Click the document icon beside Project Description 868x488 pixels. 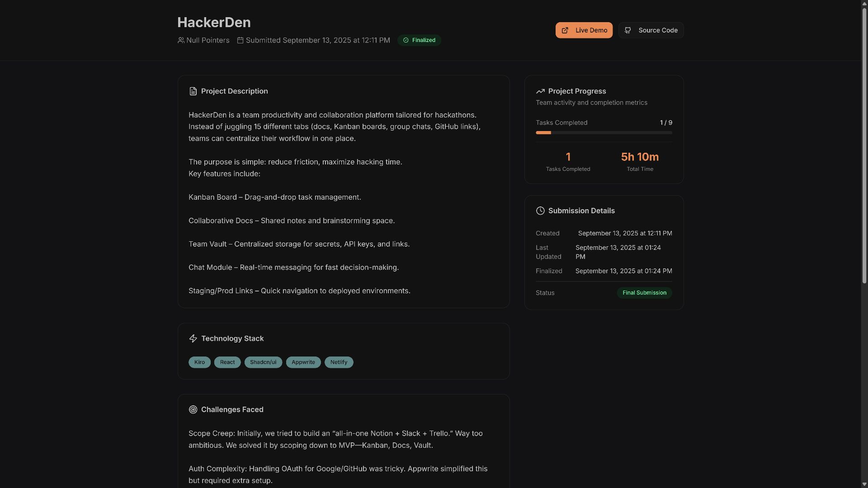193,91
